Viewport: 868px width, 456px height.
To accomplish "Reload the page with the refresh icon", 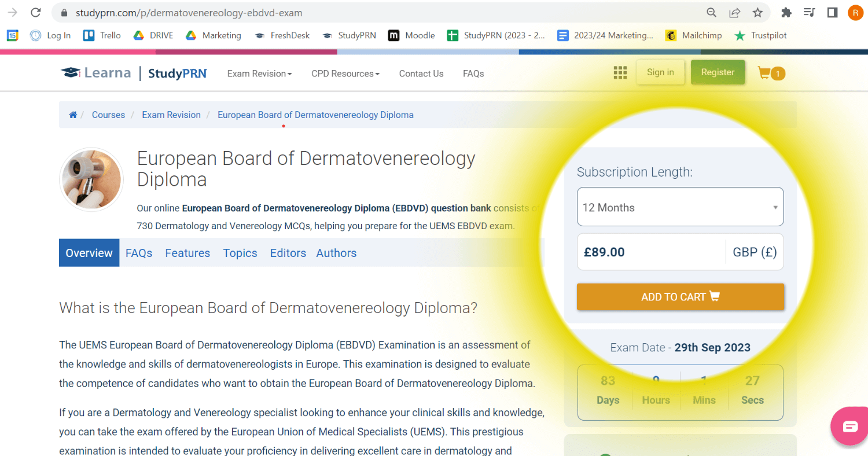I will [x=36, y=12].
